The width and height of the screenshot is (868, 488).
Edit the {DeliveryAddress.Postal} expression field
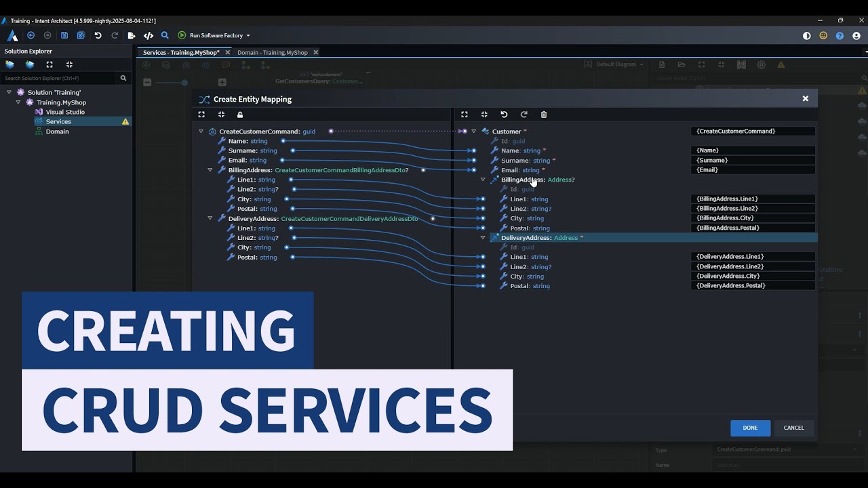point(753,286)
